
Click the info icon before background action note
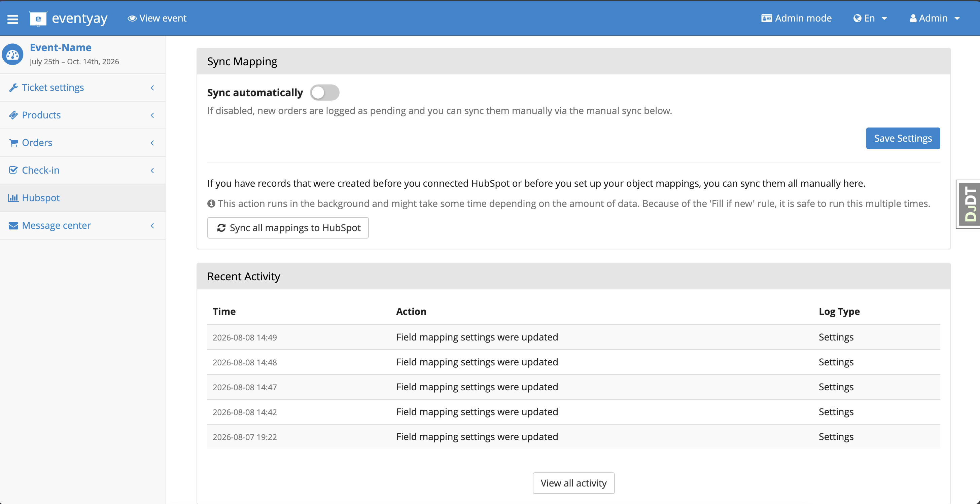pyautogui.click(x=211, y=204)
